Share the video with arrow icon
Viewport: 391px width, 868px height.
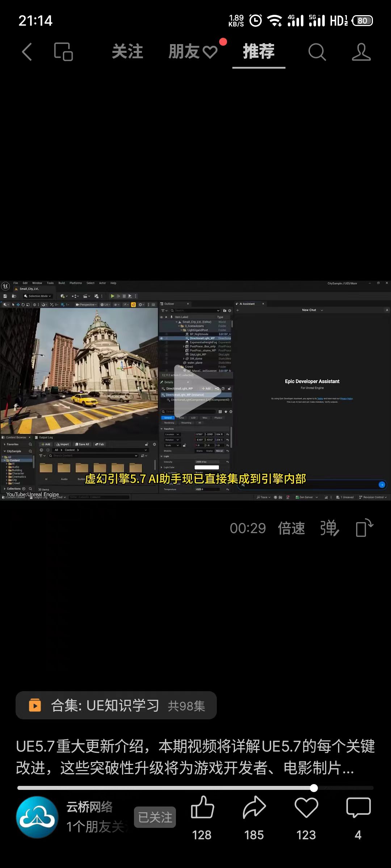(x=254, y=807)
